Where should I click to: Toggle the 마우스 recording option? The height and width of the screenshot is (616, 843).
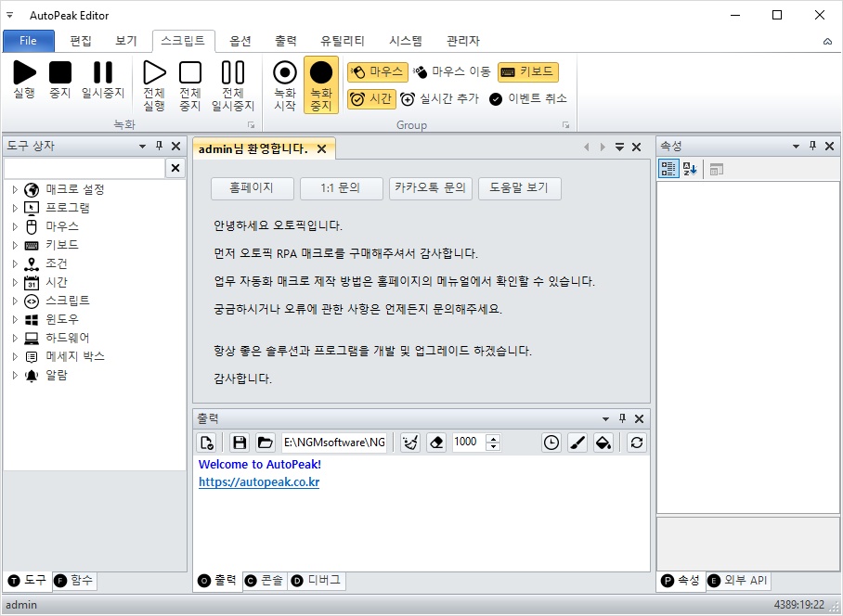click(376, 71)
